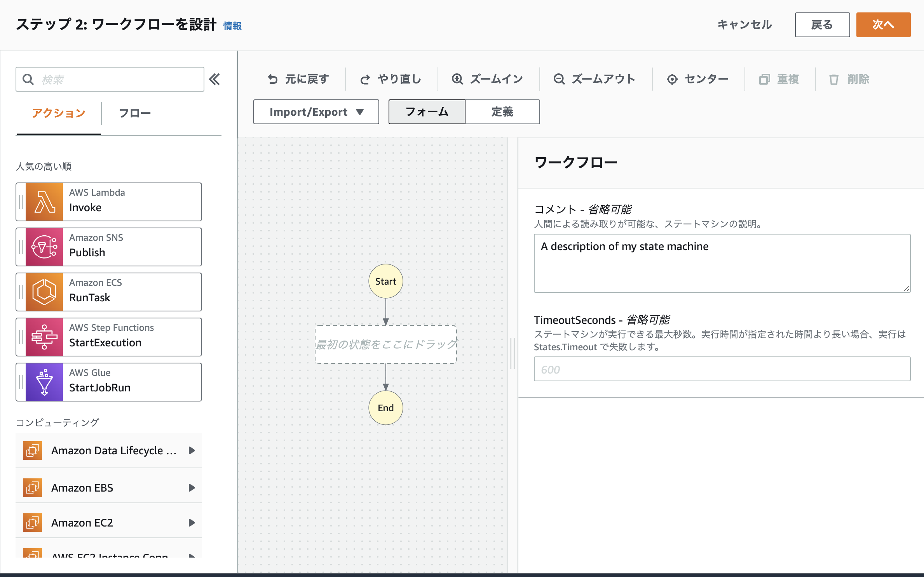The image size is (924, 577).
Task: Click the RunTask action label
Action: (x=90, y=298)
